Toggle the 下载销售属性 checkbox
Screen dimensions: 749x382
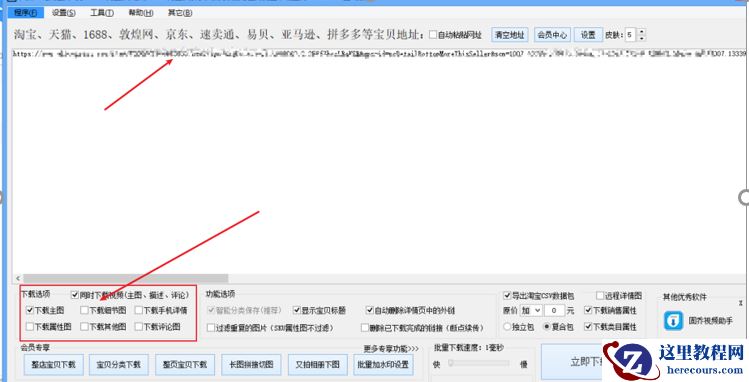click(588, 310)
